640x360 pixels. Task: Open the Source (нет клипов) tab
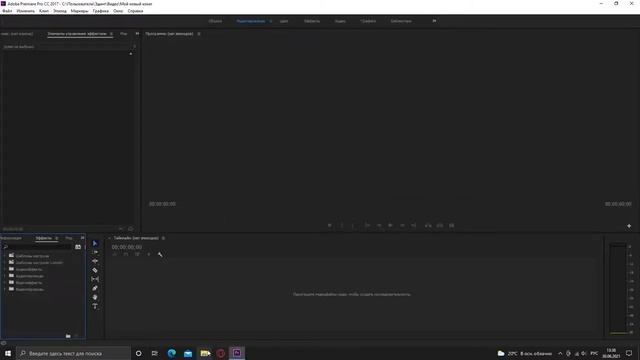coord(17,34)
